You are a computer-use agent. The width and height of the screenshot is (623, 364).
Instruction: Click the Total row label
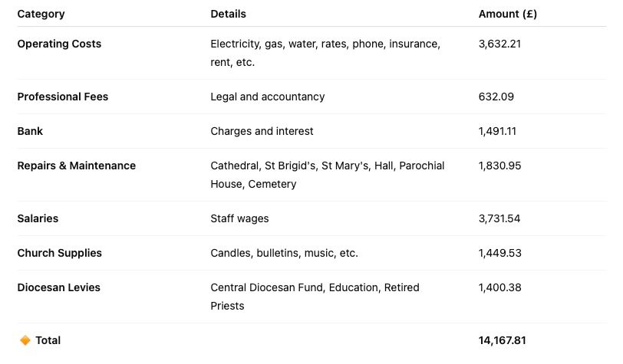48,340
